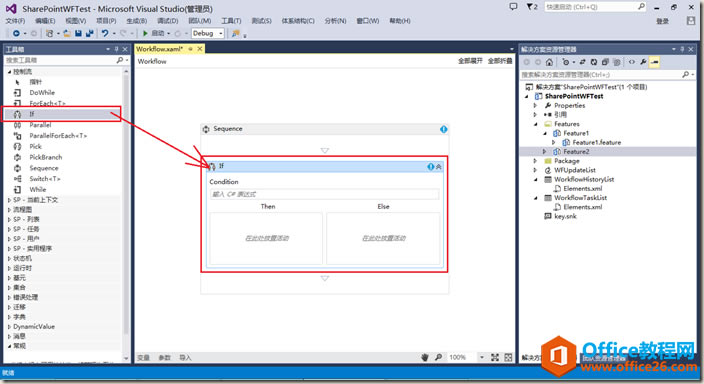Toggle the highlighted Preview Selected Items button
Viewport: 704px width, 384px height.
[x=655, y=62]
